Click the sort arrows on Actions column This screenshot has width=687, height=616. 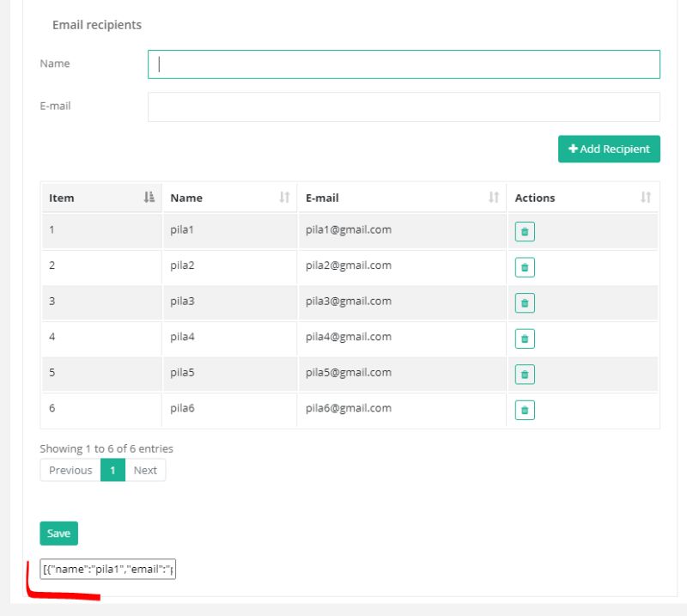647,197
